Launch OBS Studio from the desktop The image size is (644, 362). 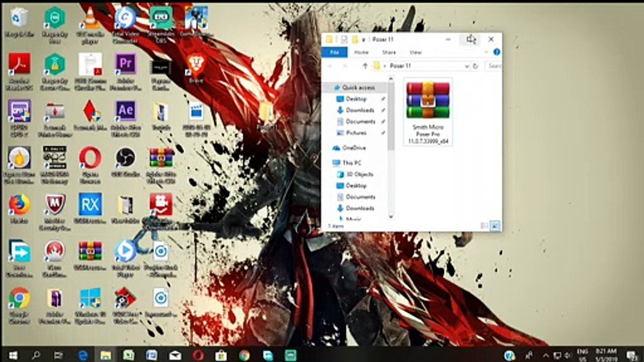[125, 161]
